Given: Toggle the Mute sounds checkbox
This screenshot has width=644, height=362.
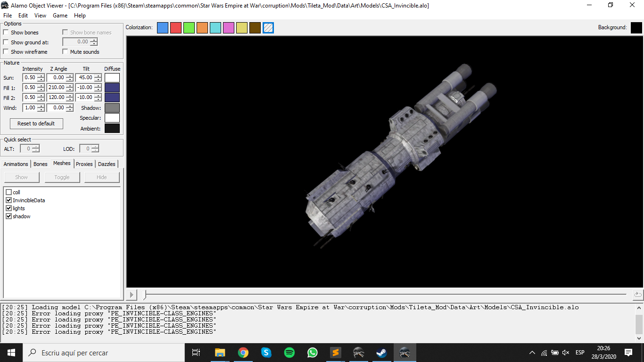Looking at the screenshot, I should 65,52.
